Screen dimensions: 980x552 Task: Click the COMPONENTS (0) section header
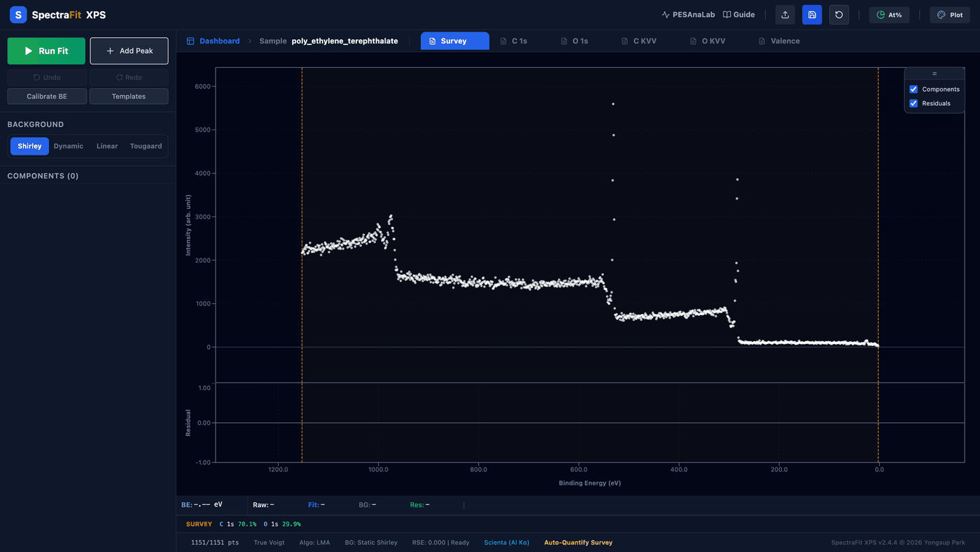(43, 176)
